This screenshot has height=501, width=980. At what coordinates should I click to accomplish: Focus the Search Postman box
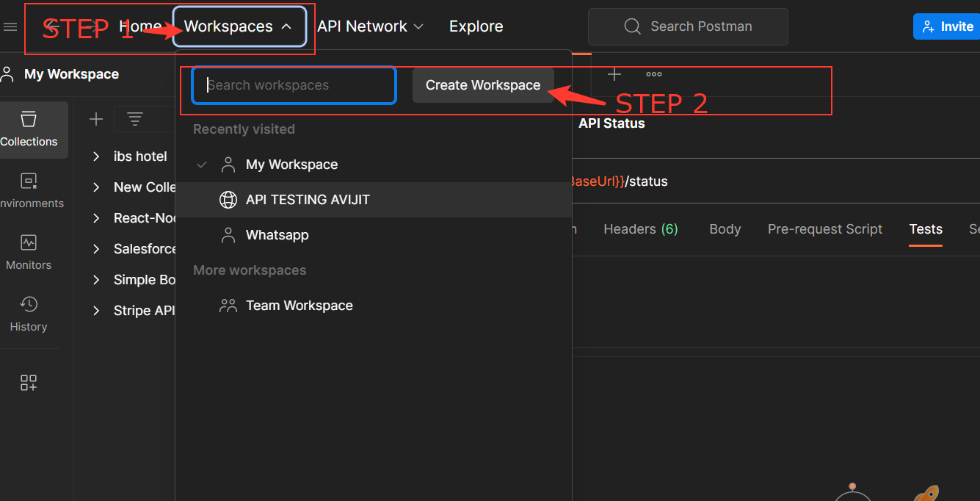[688, 26]
